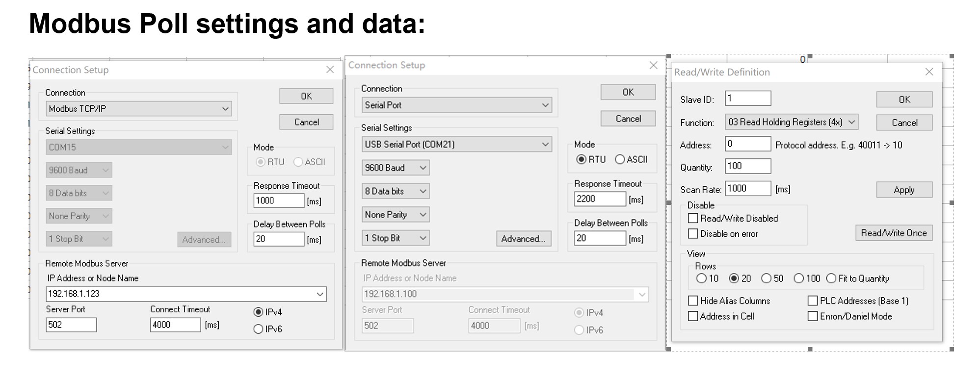Open USB Serial Port (COM21) dropdown
The width and height of the screenshot is (980, 375).
tap(457, 144)
